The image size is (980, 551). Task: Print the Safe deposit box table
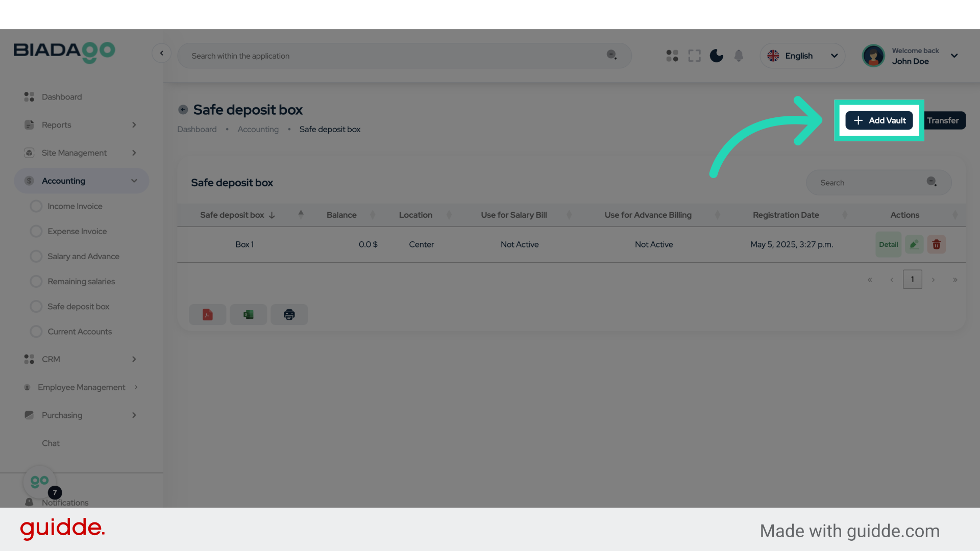[x=289, y=314]
